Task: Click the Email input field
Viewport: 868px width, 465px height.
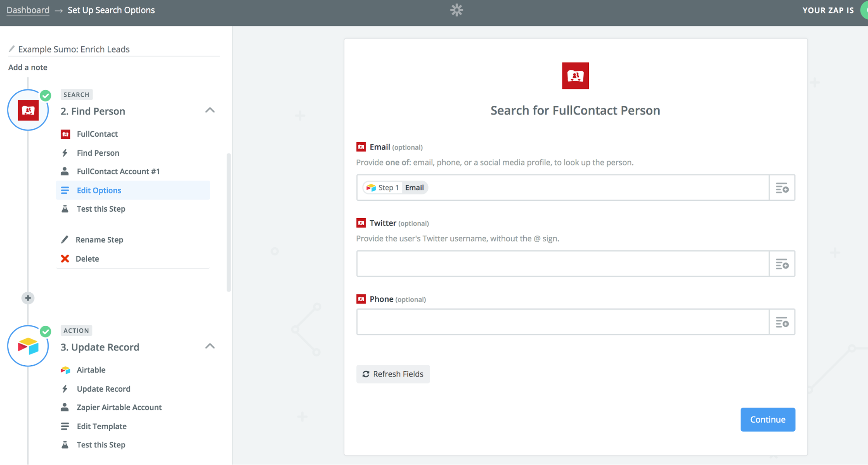Action: tap(563, 188)
